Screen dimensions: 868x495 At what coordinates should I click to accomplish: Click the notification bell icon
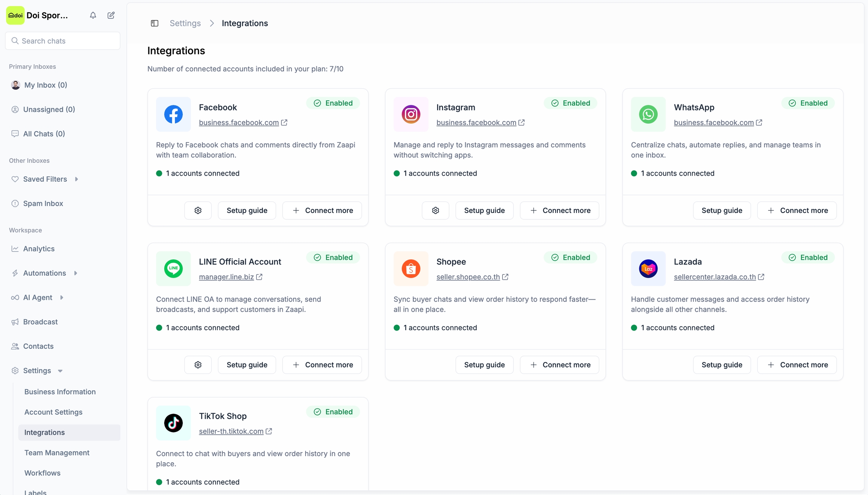coord(93,15)
